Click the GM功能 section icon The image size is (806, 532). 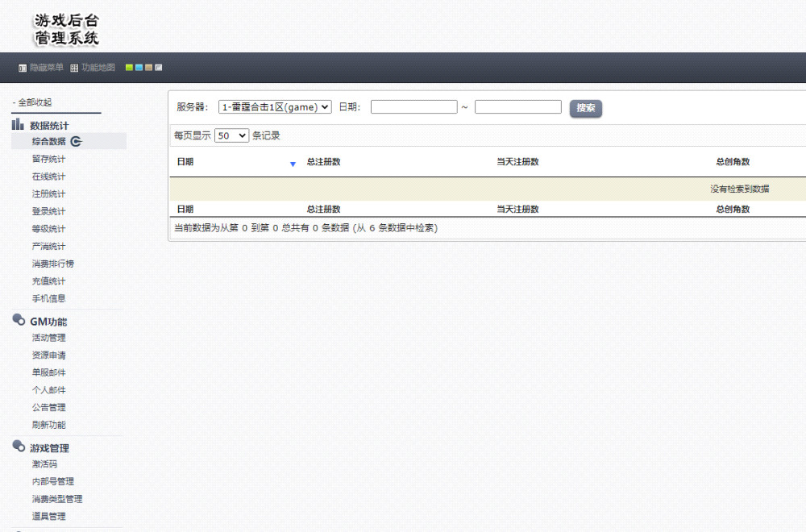[x=19, y=320]
